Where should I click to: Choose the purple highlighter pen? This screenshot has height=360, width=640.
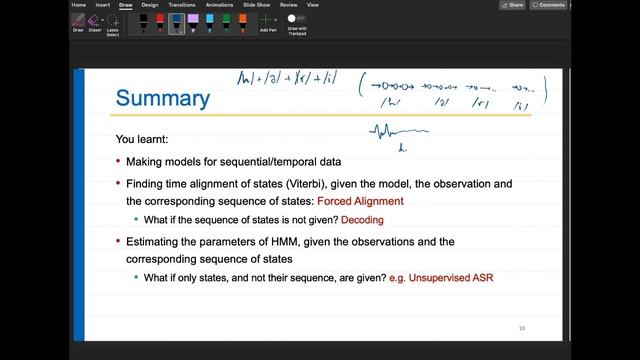pyautogui.click(x=193, y=23)
